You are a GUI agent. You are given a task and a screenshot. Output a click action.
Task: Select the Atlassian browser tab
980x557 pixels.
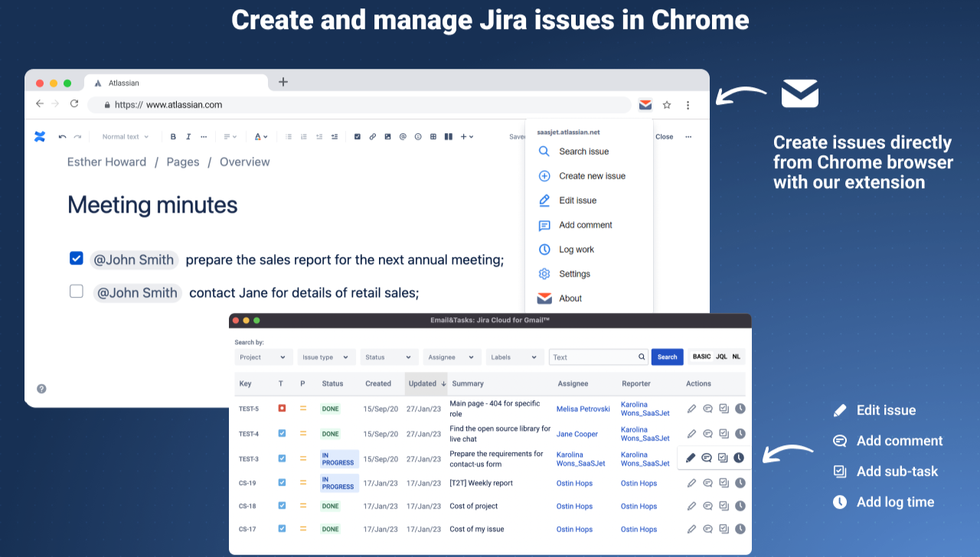click(x=176, y=83)
